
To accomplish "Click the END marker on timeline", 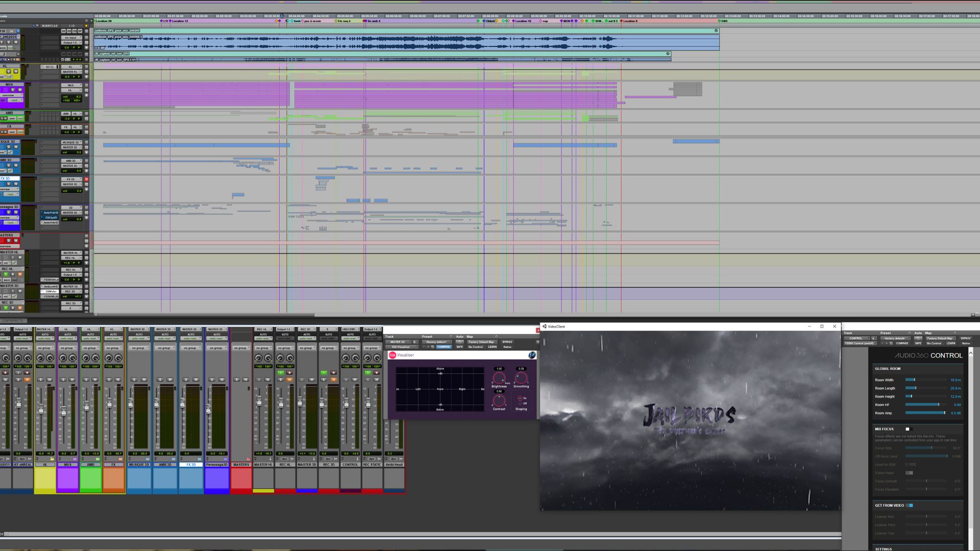I will point(723,21).
